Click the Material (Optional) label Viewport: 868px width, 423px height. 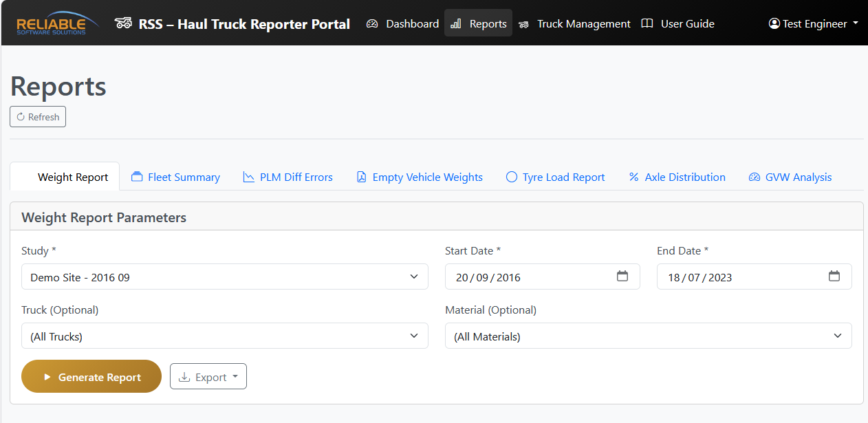[490, 310]
